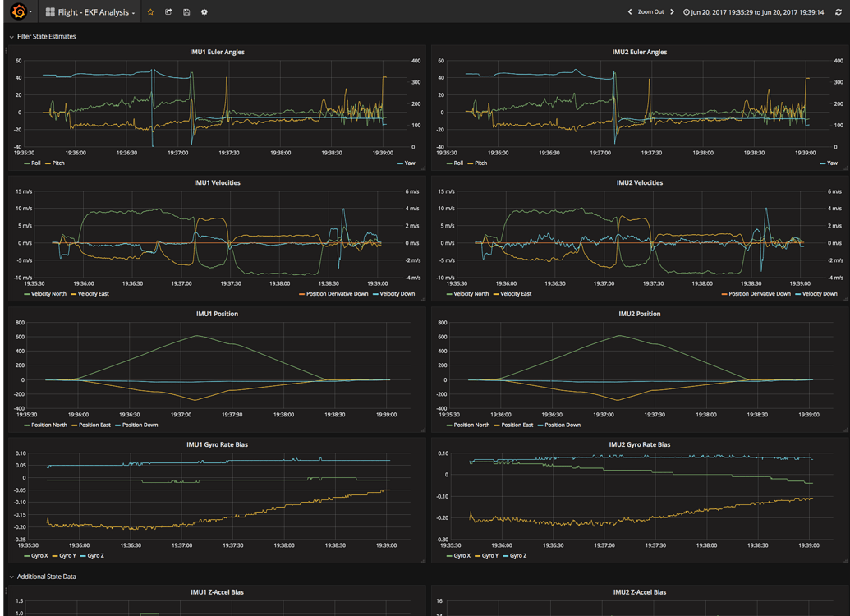Viewport: 850px width, 616px height.
Task: Open dashboard settings via the gear icon
Action: (204, 11)
